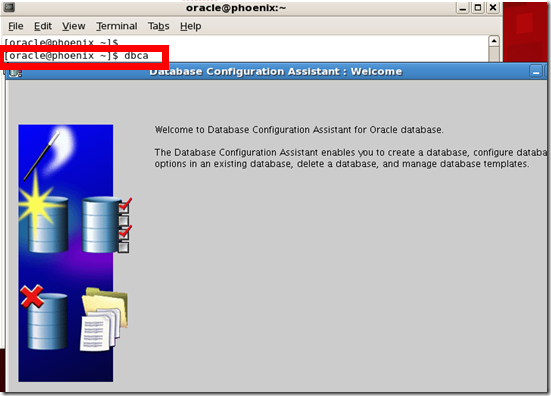Click the database cylinder with checkboxes graphic

click(107, 225)
